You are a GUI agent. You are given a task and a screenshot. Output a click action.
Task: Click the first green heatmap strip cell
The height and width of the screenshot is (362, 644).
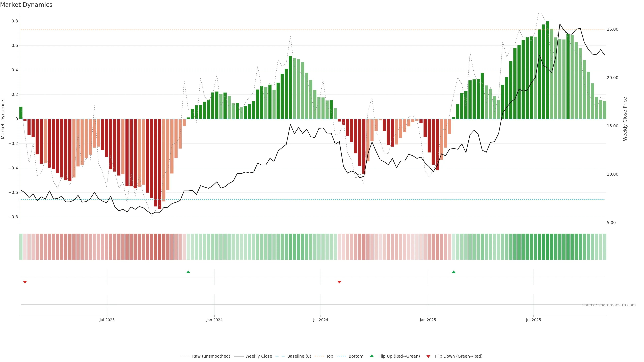pyautogui.click(x=21, y=247)
